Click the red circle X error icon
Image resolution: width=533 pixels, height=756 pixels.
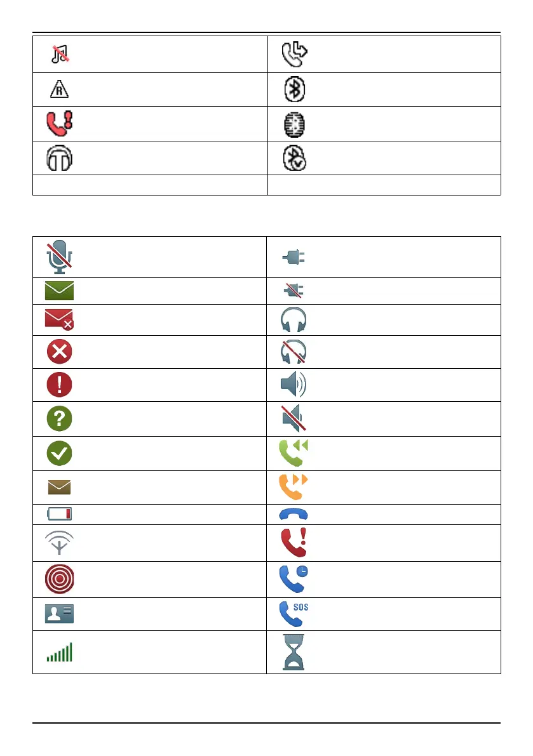[59, 352]
